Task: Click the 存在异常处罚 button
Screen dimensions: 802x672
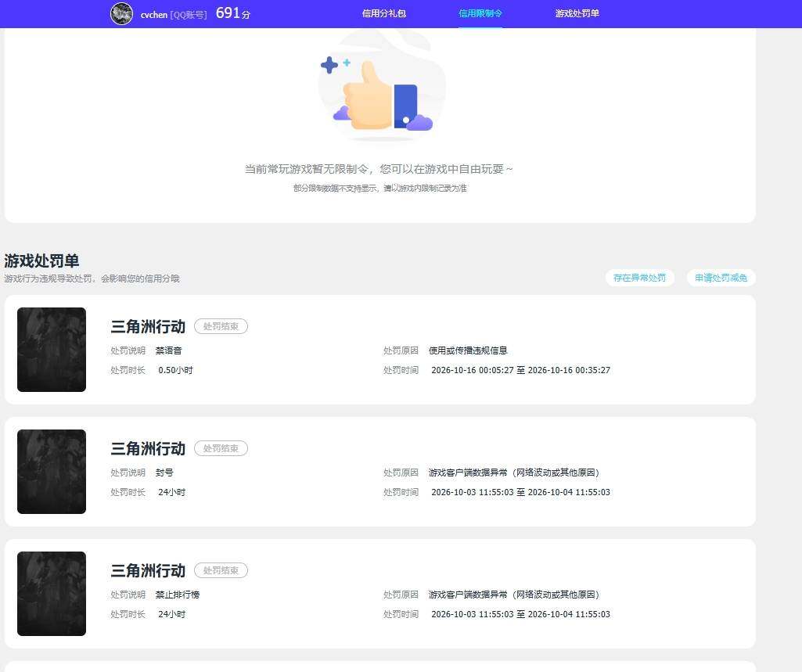Action: click(639, 278)
